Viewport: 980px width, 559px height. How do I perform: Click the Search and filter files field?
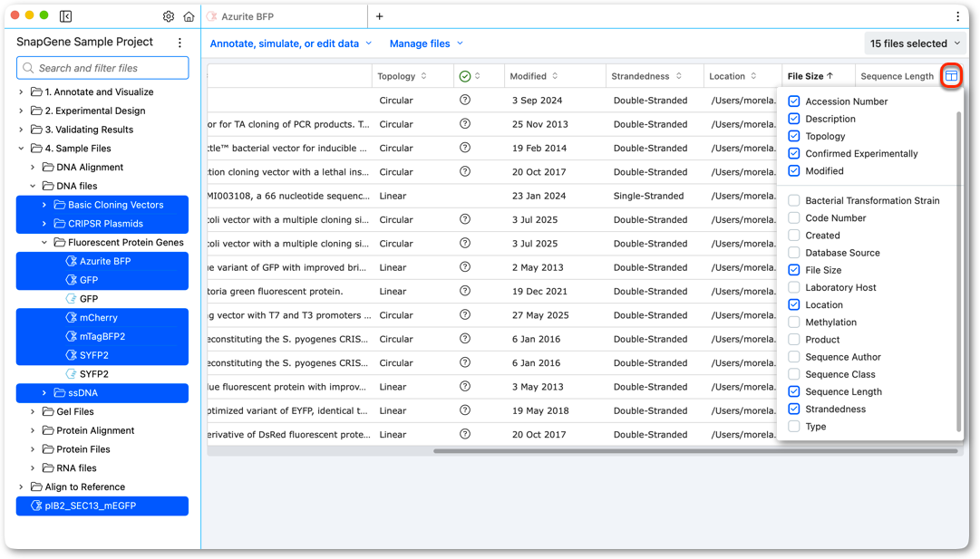102,67
